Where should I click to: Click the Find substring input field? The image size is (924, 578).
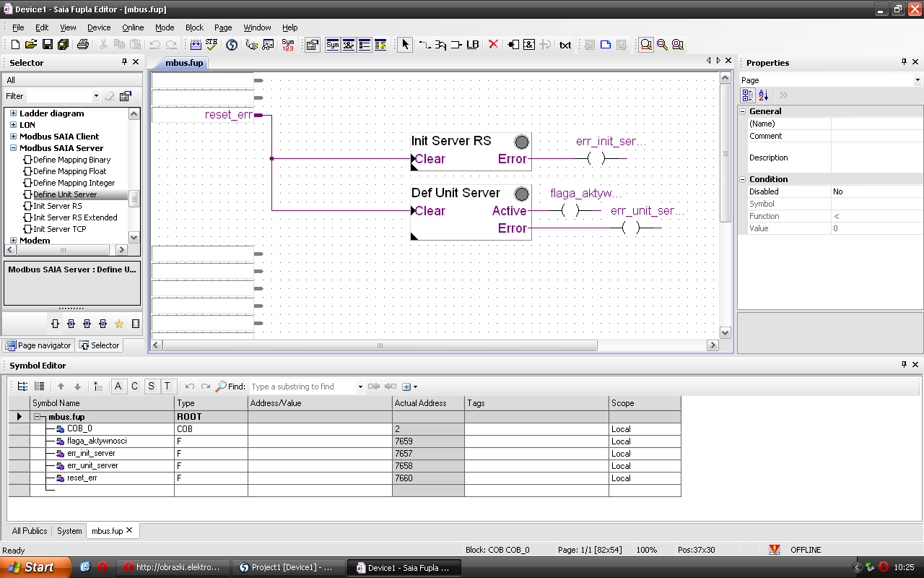[x=302, y=387]
